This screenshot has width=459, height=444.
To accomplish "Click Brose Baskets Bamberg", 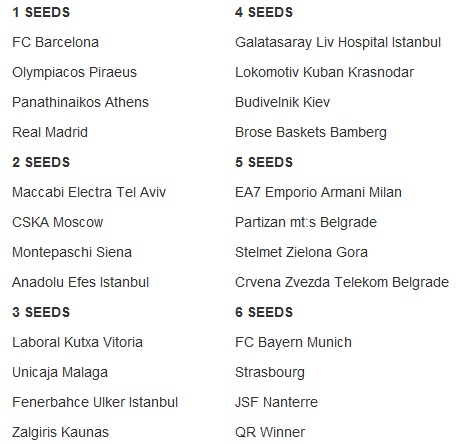I will (x=311, y=132).
